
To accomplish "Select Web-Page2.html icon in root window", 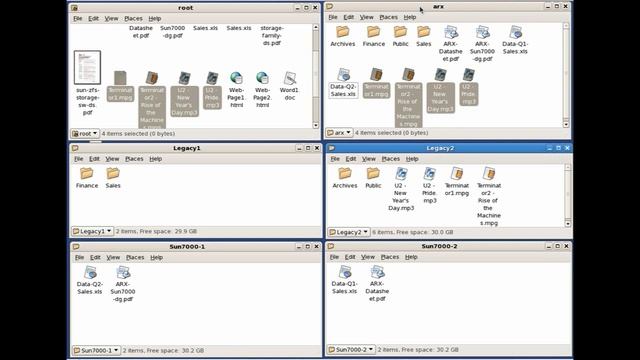I will click(x=262, y=78).
